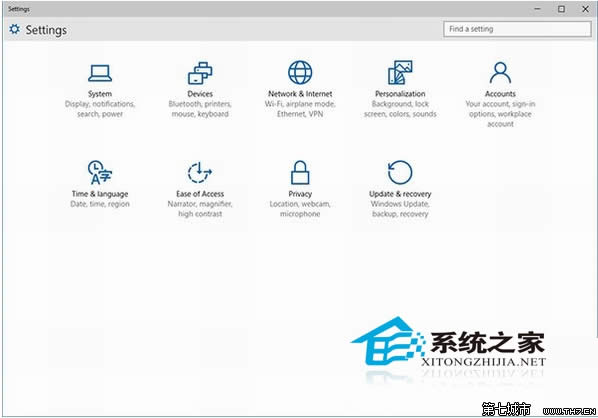Click 'Location, webcam, microphone' description
The height and width of the screenshot is (418, 598).
pyautogui.click(x=300, y=209)
